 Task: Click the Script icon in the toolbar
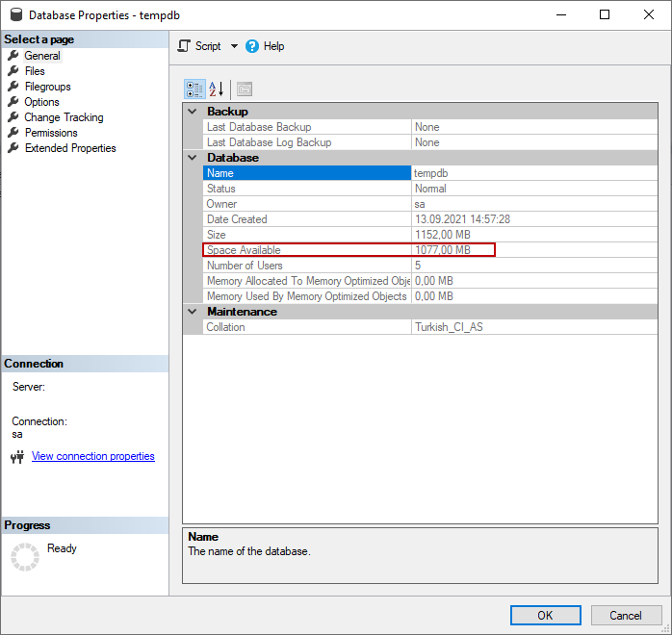click(184, 46)
